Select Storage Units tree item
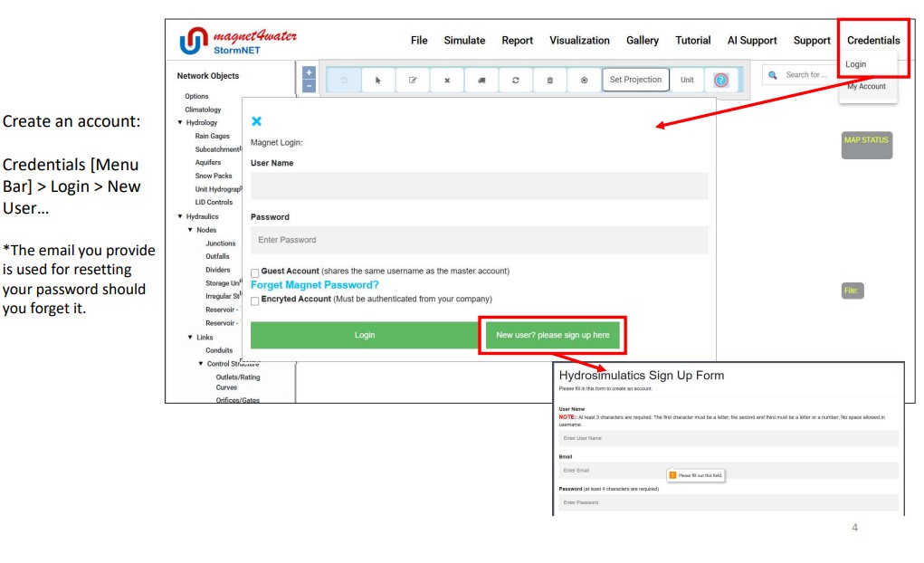 pyautogui.click(x=223, y=283)
